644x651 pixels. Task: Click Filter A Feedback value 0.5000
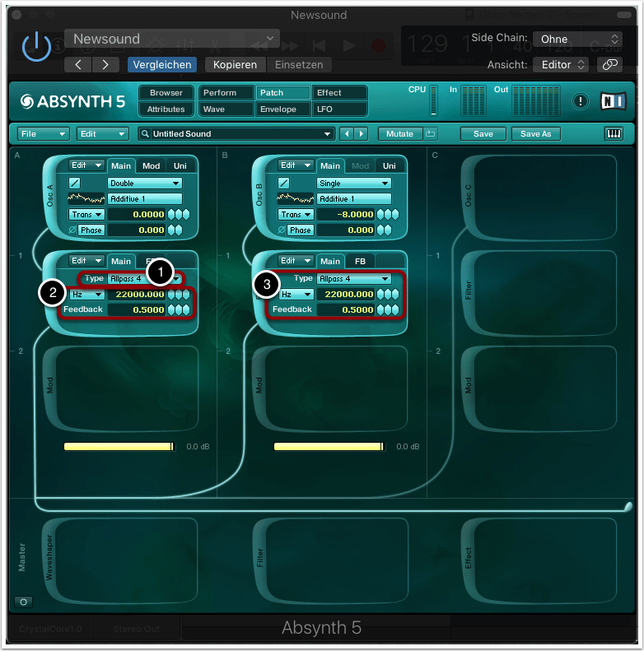[137, 309]
